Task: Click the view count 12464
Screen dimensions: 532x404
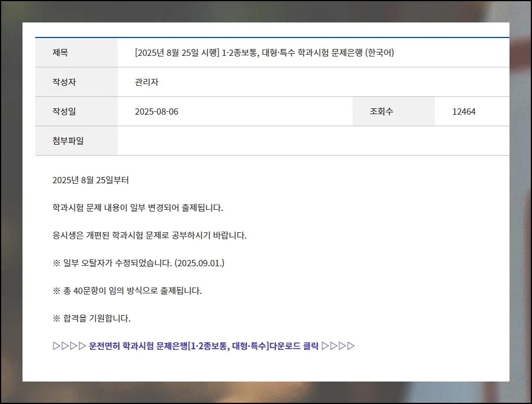Action: click(x=464, y=111)
